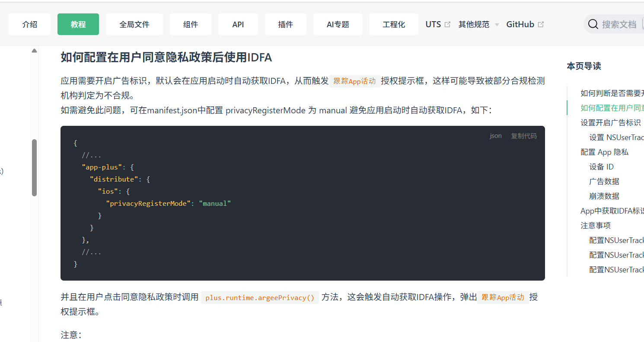This screenshot has height=342, width=644.
Task: Open the AI专题 page
Action: coord(338,25)
